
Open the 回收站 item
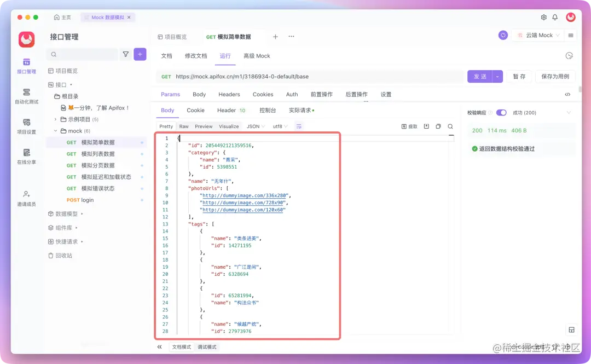[60, 256]
